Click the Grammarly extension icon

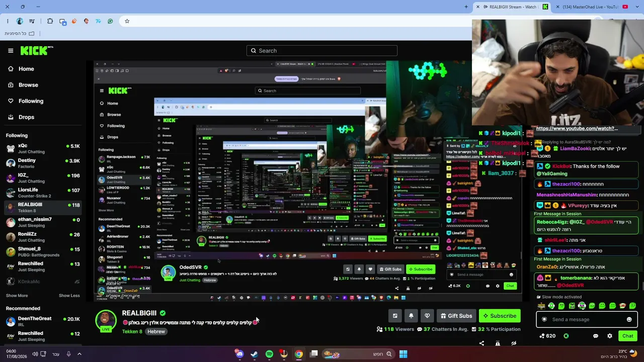click(x=110, y=21)
